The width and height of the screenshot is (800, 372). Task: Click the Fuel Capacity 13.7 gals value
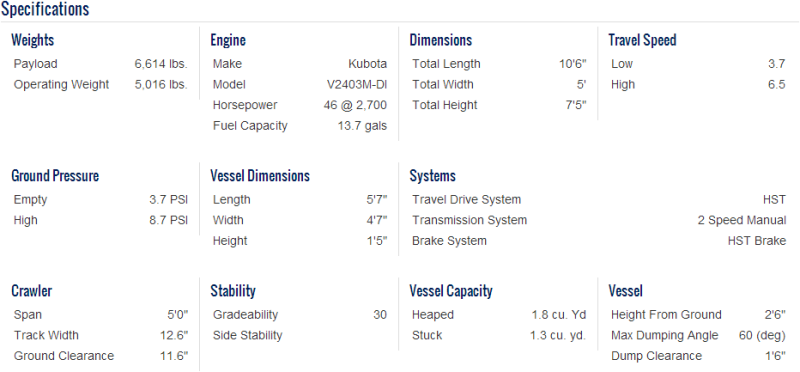(x=362, y=126)
